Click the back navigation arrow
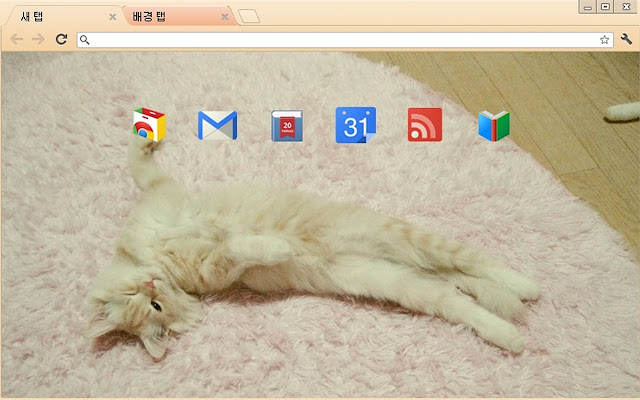Image resolution: width=640 pixels, height=400 pixels. pos(17,39)
